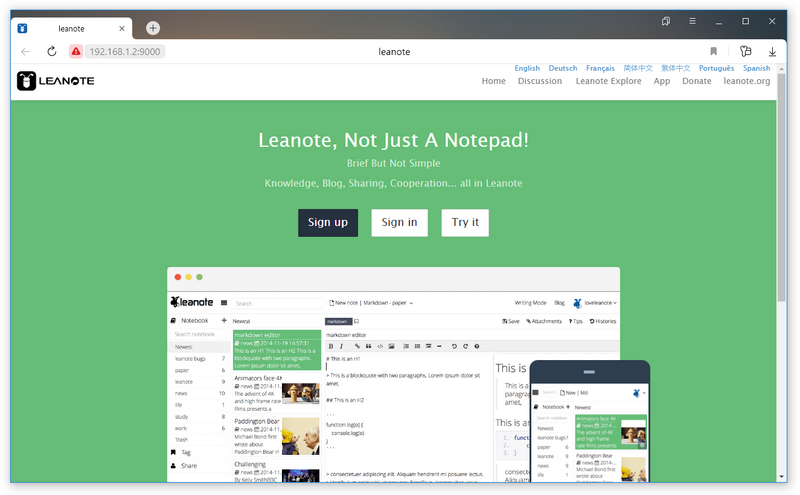The height and width of the screenshot is (495, 800).
Task: Switch language to Deutsch
Action: pos(563,68)
